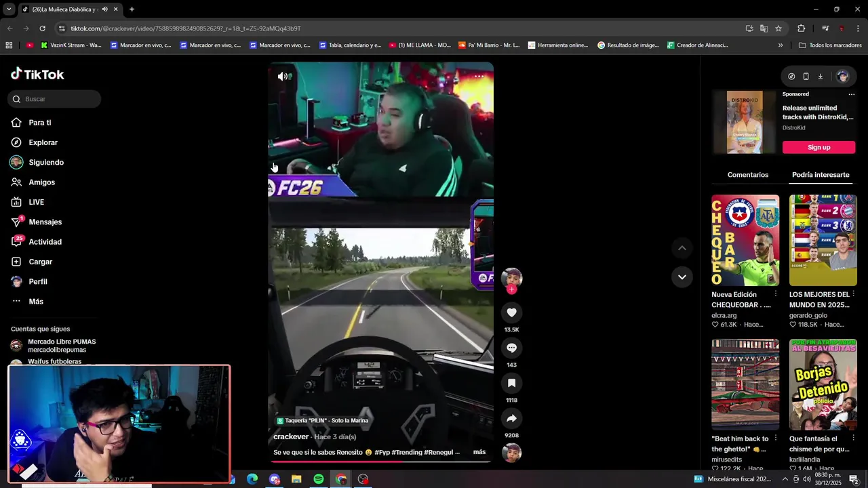868x488 pixels.
Task: Open Mercado Libre PUMAS followed account
Action: pyautogui.click(x=54, y=346)
